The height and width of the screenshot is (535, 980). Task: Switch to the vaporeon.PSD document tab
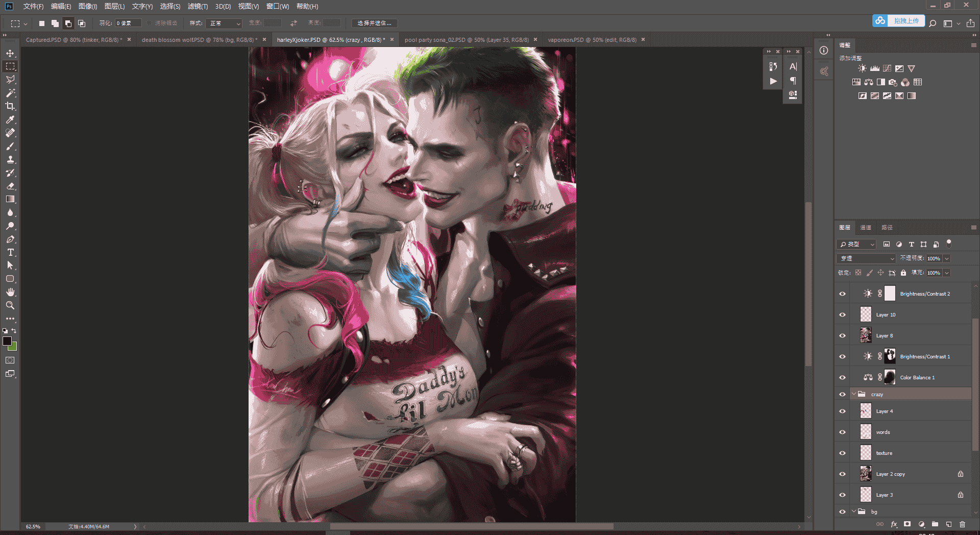[592, 39]
